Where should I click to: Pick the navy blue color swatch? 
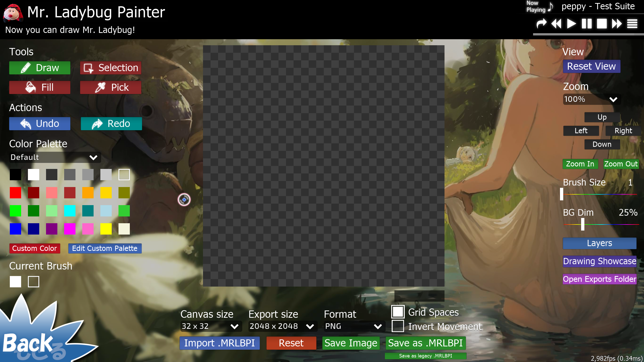pos(33,229)
